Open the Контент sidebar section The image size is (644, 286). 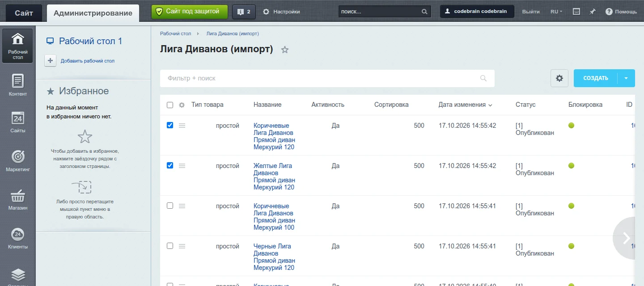click(x=17, y=85)
